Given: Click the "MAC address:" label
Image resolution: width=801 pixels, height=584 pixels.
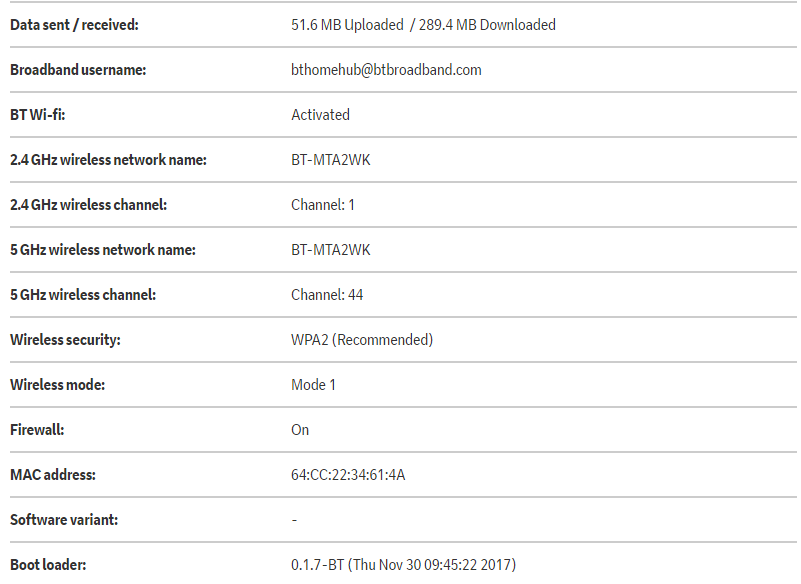Looking at the screenshot, I should click(53, 475).
